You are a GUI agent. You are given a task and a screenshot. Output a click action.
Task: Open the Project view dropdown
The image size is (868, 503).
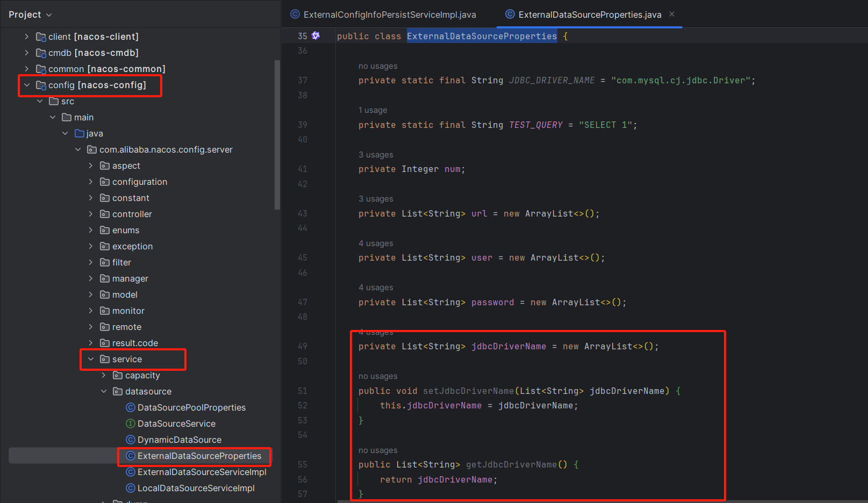[30, 15]
